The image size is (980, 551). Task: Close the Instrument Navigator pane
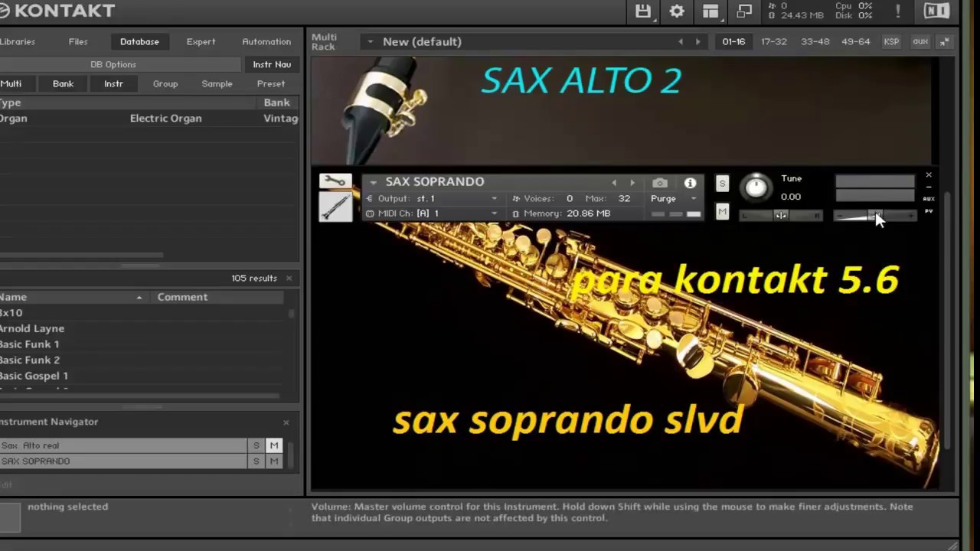[x=286, y=422]
